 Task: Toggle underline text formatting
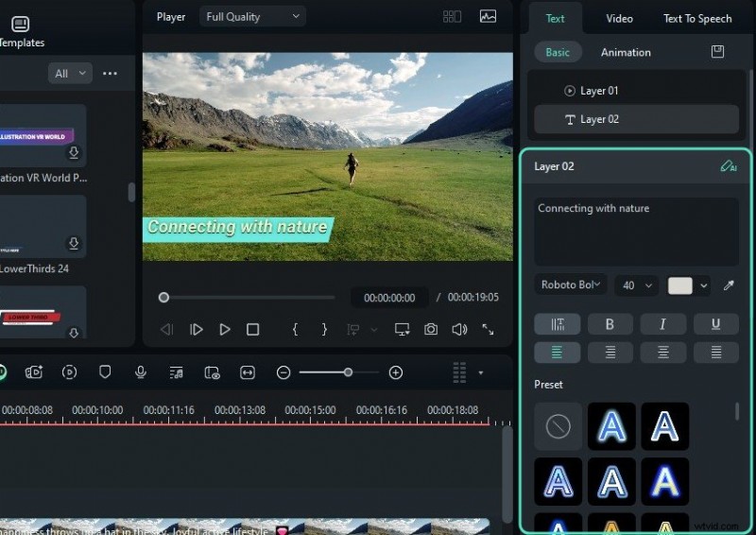click(715, 324)
